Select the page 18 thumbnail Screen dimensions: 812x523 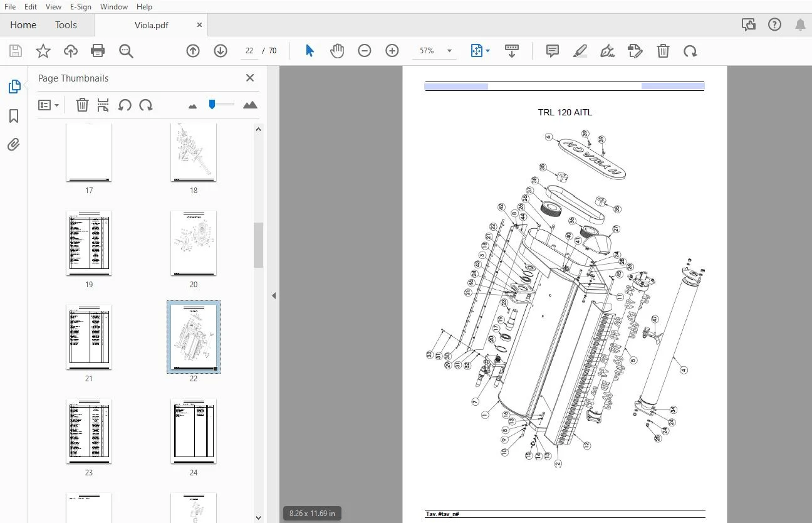[x=194, y=152]
